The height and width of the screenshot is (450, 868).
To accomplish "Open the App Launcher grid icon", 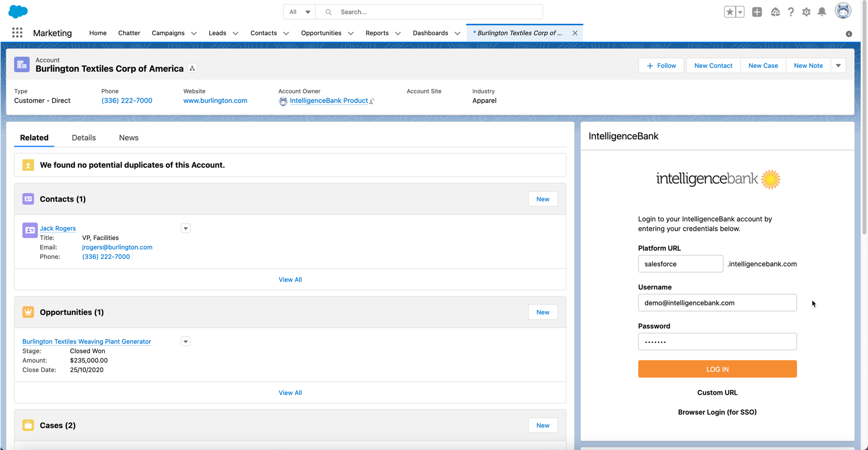I will point(17,32).
